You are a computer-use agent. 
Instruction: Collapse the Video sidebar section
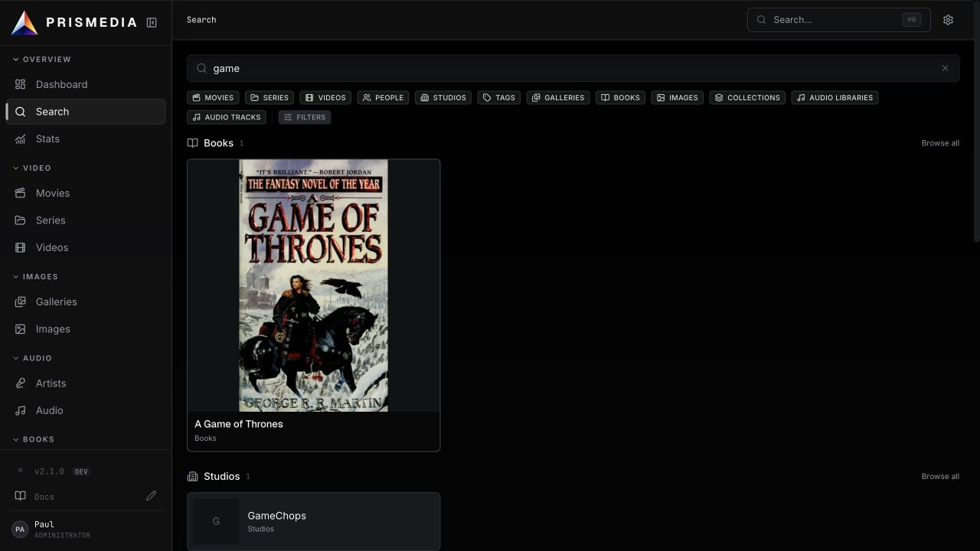click(x=33, y=168)
